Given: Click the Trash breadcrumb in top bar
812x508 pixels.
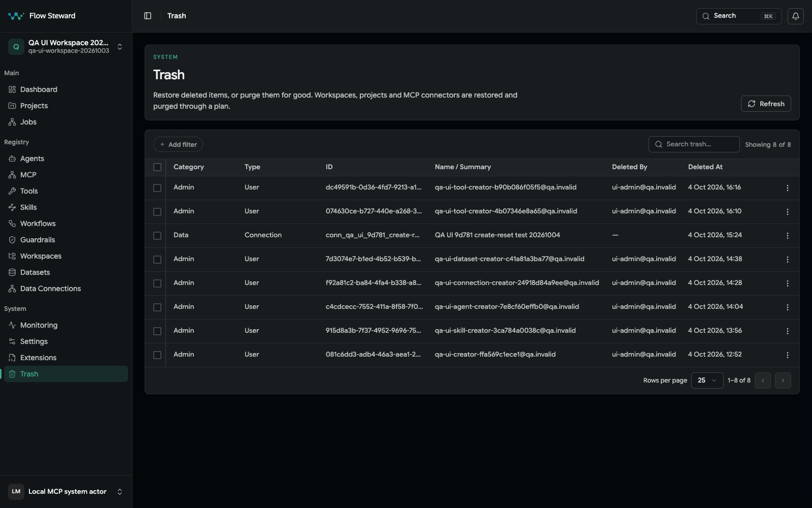Looking at the screenshot, I should (177, 16).
